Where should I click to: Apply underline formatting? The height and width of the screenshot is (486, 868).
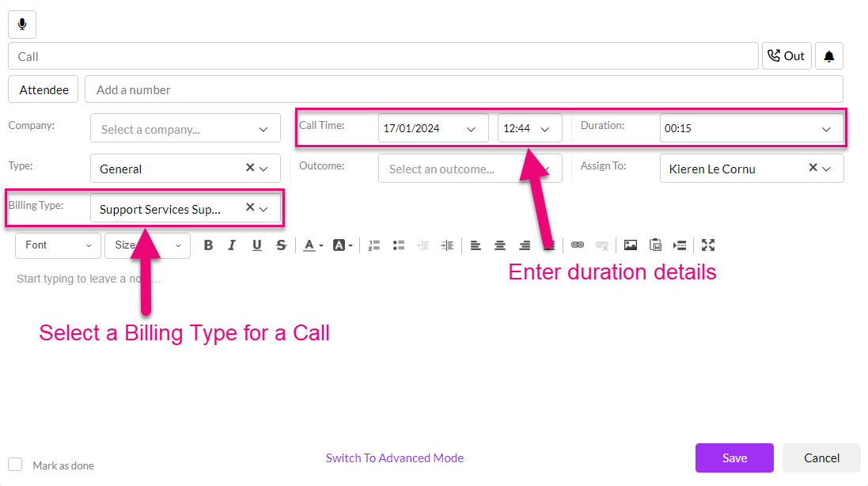pos(256,245)
